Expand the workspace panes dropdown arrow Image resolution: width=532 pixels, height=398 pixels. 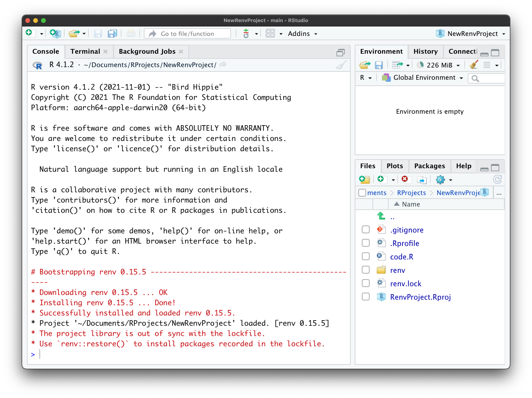[281, 34]
